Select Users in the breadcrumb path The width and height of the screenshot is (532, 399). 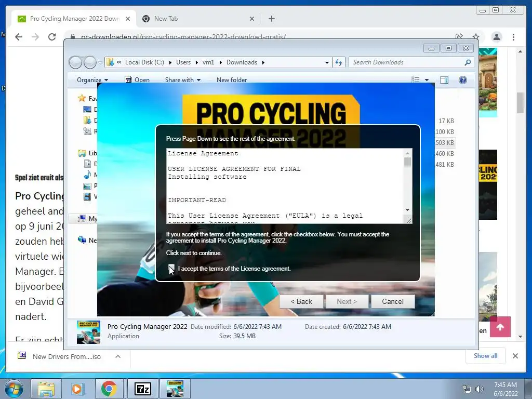point(183,62)
